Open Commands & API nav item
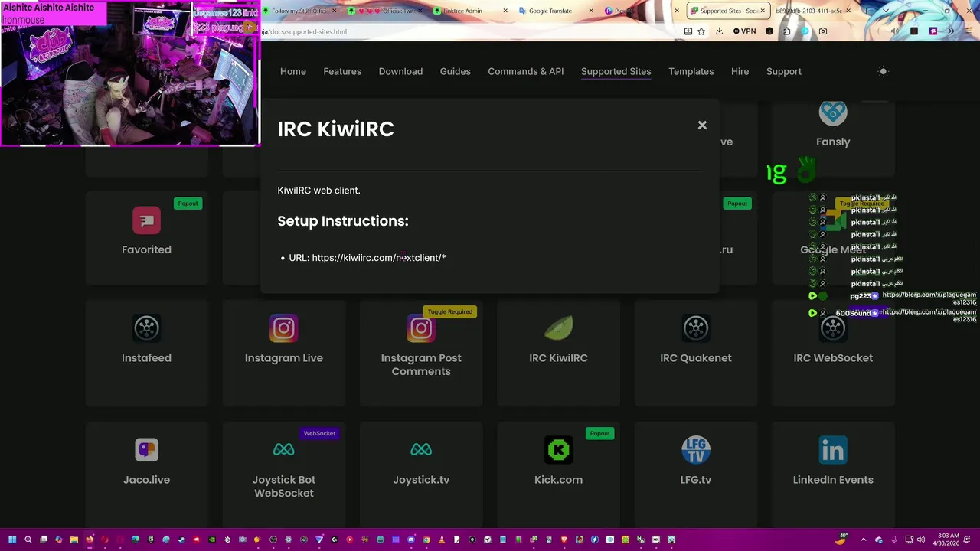 click(526, 71)
